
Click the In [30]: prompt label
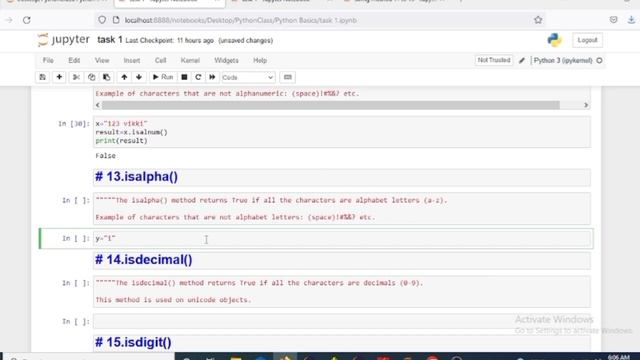74,124
